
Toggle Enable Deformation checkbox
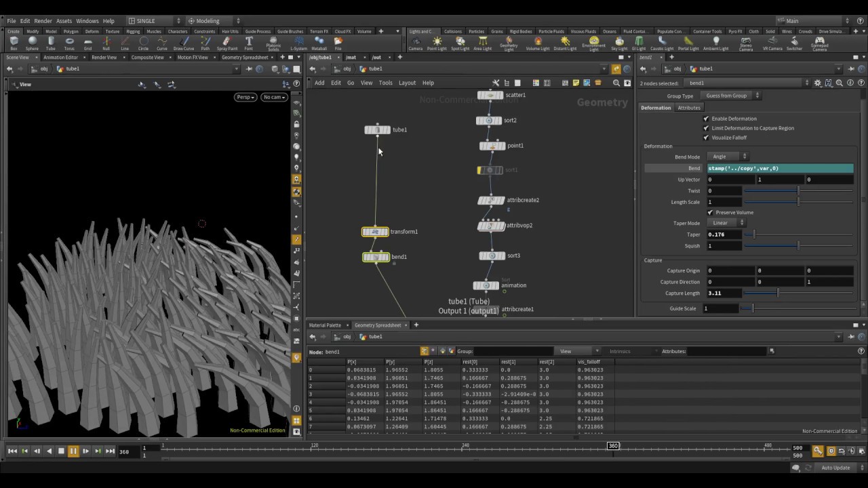click(706, 119)
